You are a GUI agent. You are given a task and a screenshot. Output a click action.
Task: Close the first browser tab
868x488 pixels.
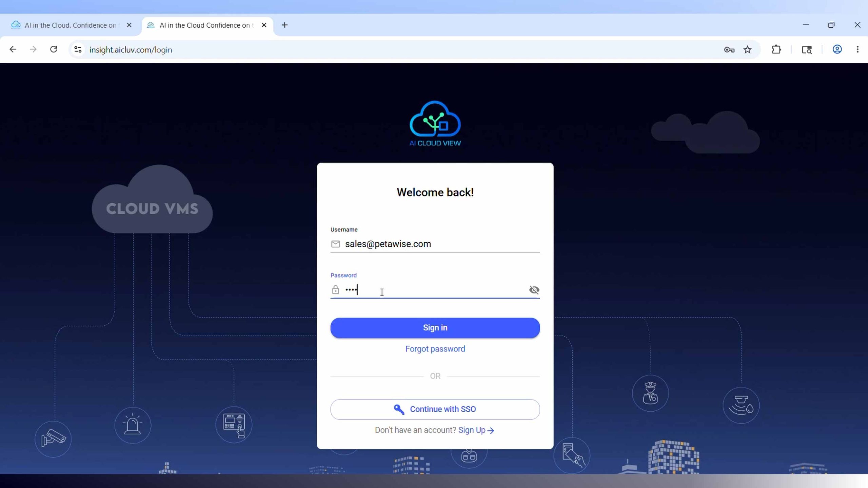click(129, 25)
